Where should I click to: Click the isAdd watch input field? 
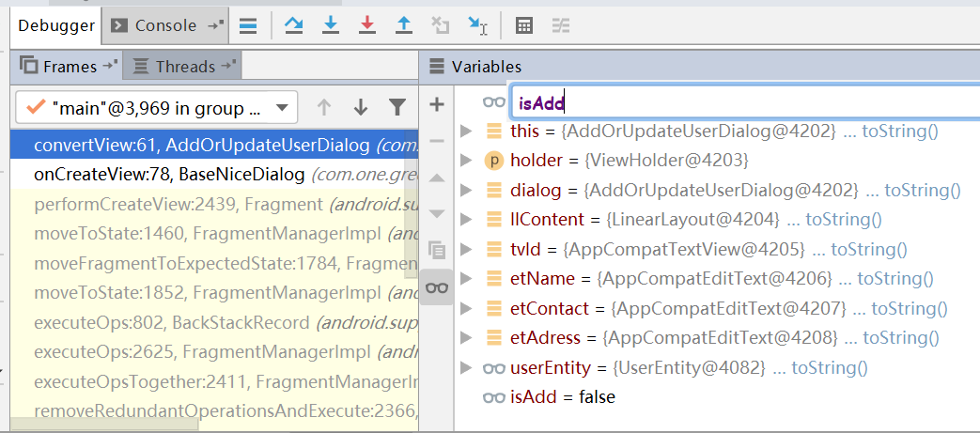coord(745,103)
